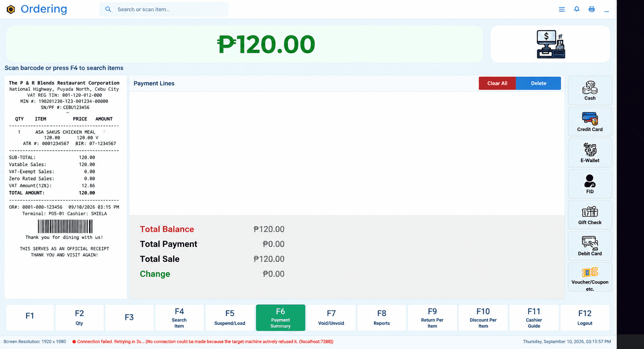644x349 pixels.
Task: Click the Ordering hexagon logo
Action: coord(11,9)
